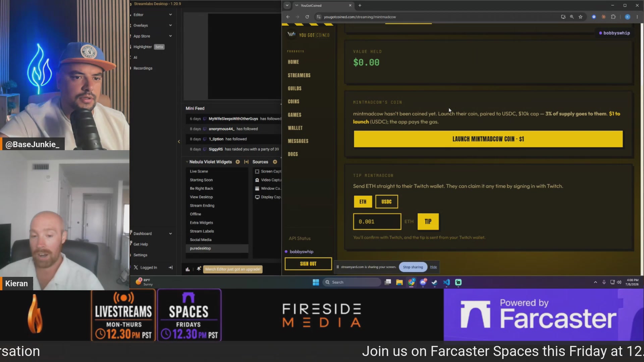Stop sharing the screen with StreamYard
Viewport: 644px width, 362px height.
pyautogui.click(x=413, y=267)
